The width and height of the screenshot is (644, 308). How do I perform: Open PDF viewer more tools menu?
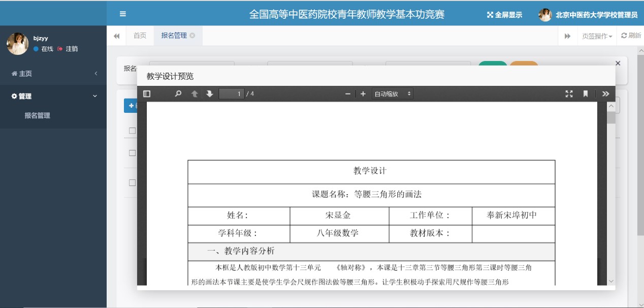coord(605,94)
